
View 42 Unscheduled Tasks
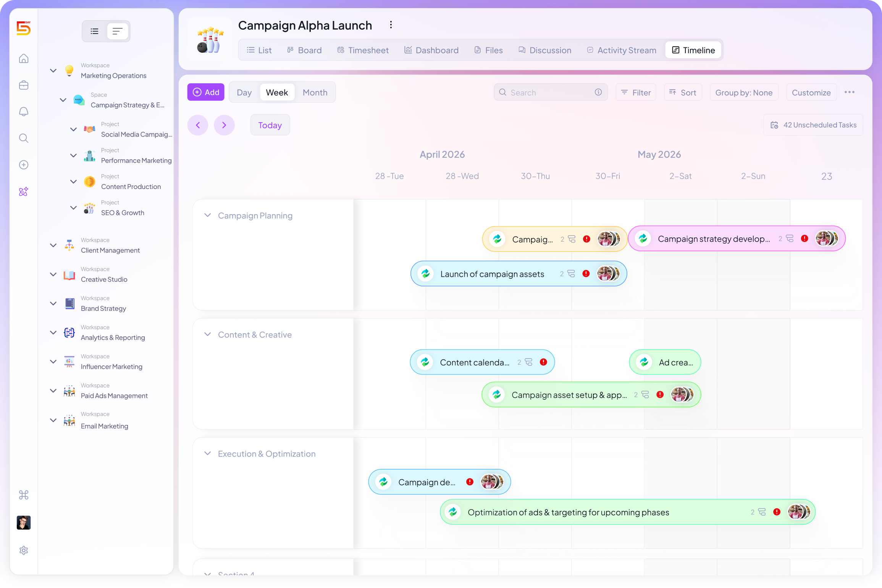[x=813, y=125]
